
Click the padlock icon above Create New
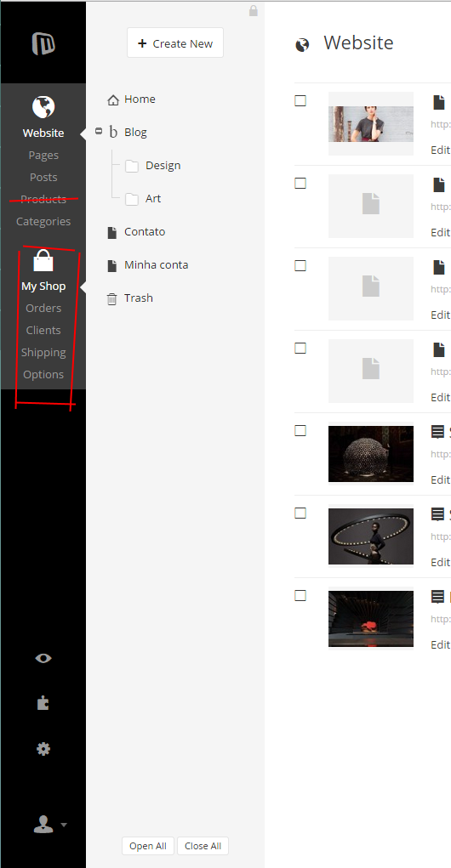tap(254, 10)
